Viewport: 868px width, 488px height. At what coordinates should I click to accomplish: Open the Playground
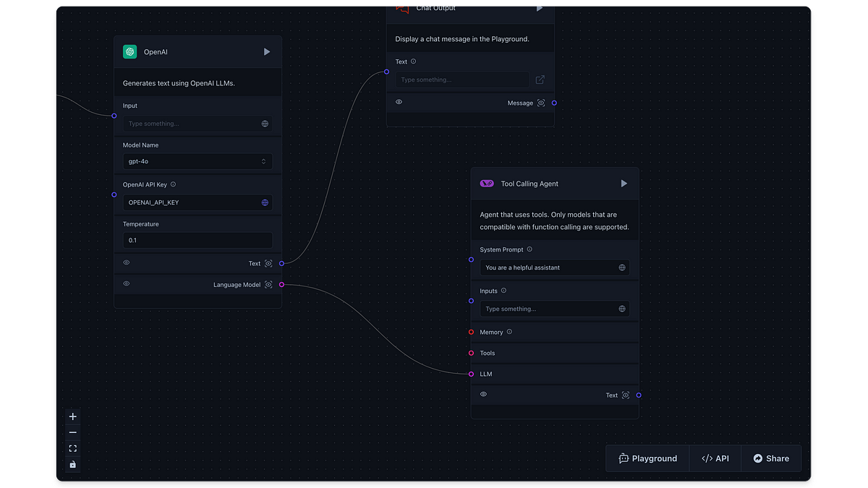648,458
